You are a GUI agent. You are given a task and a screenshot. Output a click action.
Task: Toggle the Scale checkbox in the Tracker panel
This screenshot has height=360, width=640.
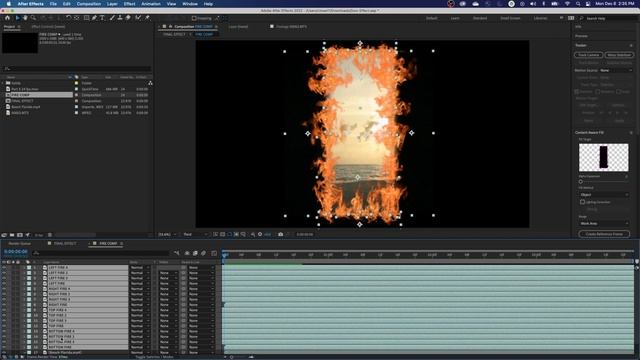point(618,92)
